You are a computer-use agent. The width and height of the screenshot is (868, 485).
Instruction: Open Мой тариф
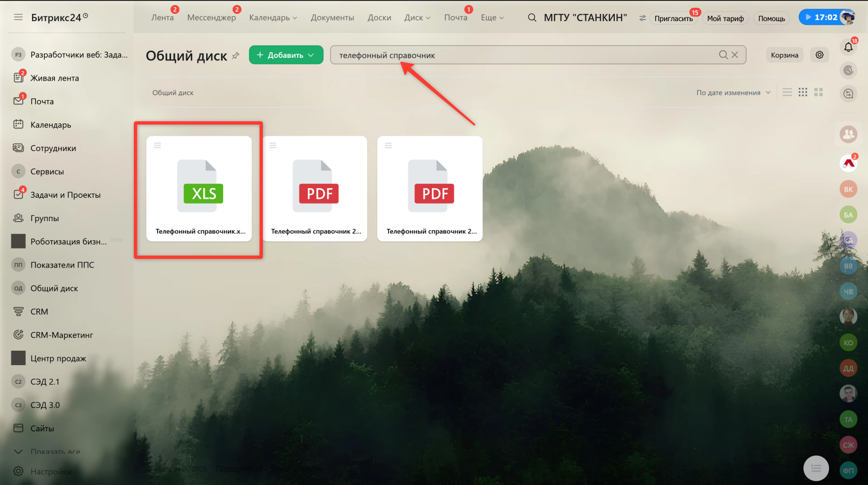click(x=725, y=18)
